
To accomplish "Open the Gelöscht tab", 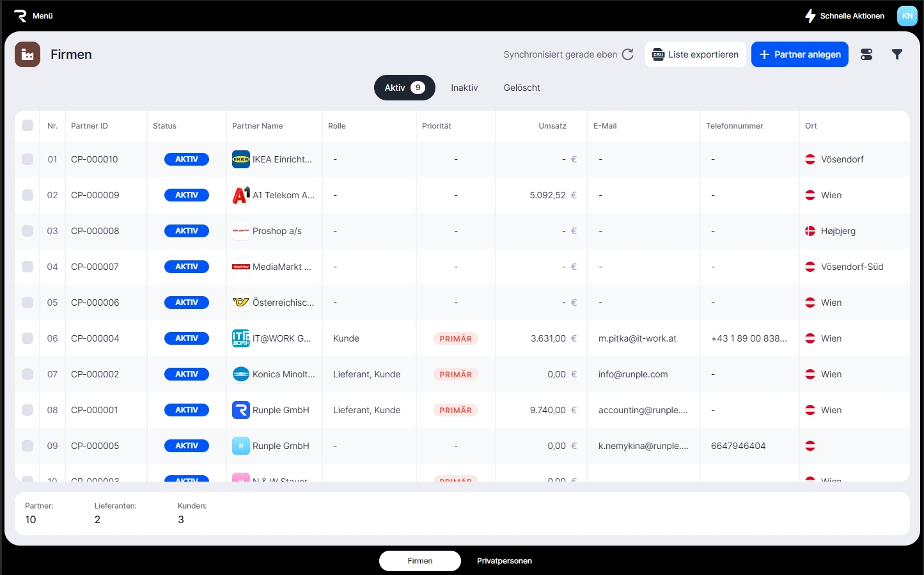I will click(522, 88).
